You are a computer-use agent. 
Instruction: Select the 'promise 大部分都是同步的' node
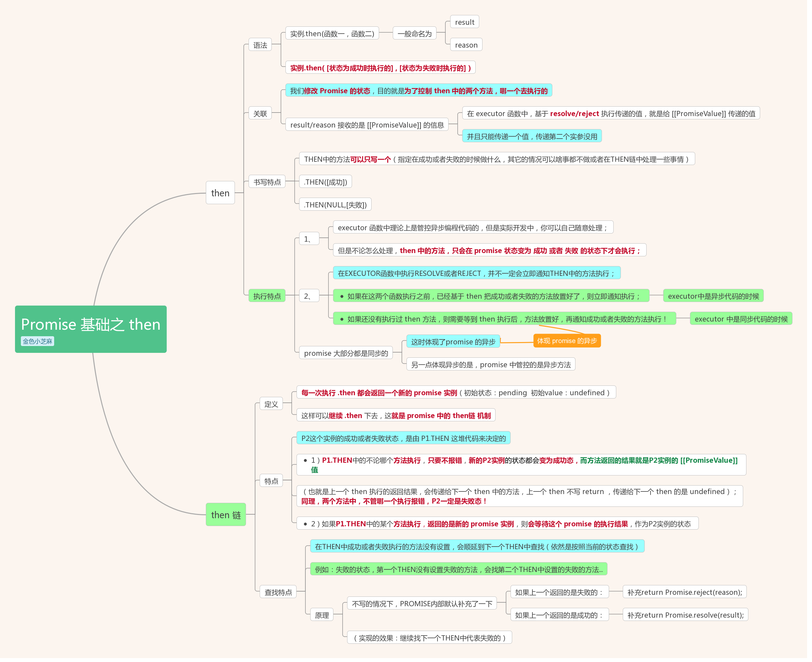(x=345, y=353)
